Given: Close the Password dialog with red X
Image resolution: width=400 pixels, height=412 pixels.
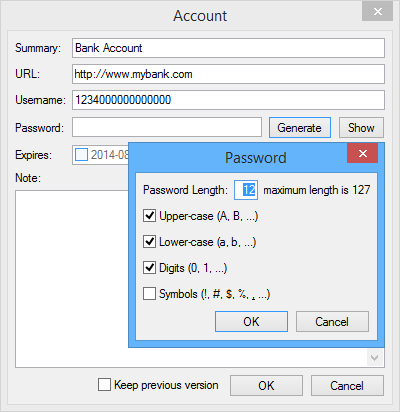Looking at the screenshot, I should [362, 153].
